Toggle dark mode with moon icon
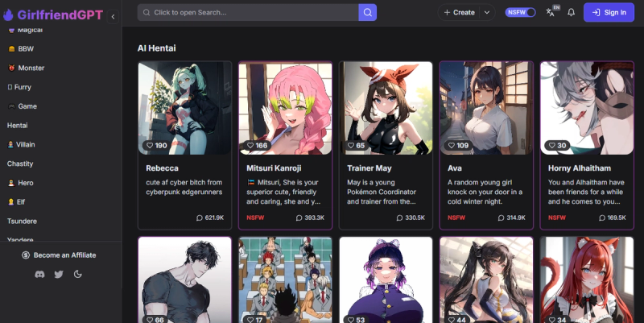This screenshot has width=644, height=323. (77, 274)
